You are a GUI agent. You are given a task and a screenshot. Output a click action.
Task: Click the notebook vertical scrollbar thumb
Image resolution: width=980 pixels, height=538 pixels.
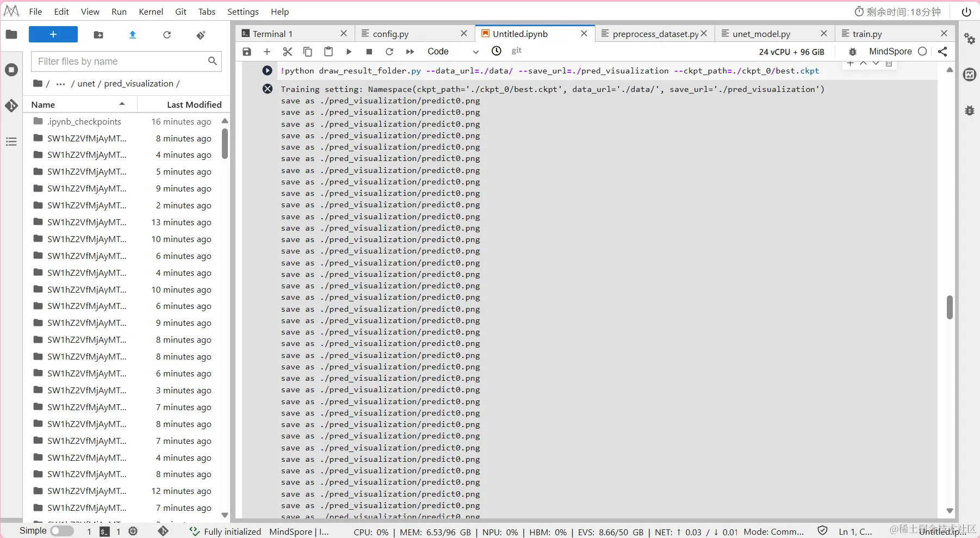click(x=950, y=307)
